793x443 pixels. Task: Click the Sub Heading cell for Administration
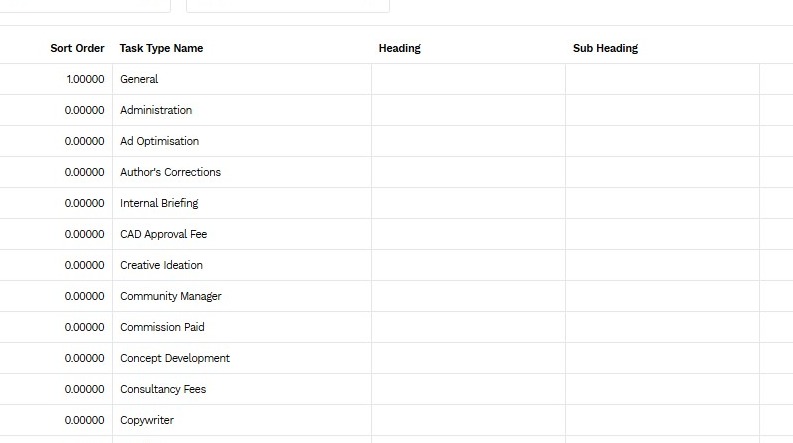pos(663,110)
